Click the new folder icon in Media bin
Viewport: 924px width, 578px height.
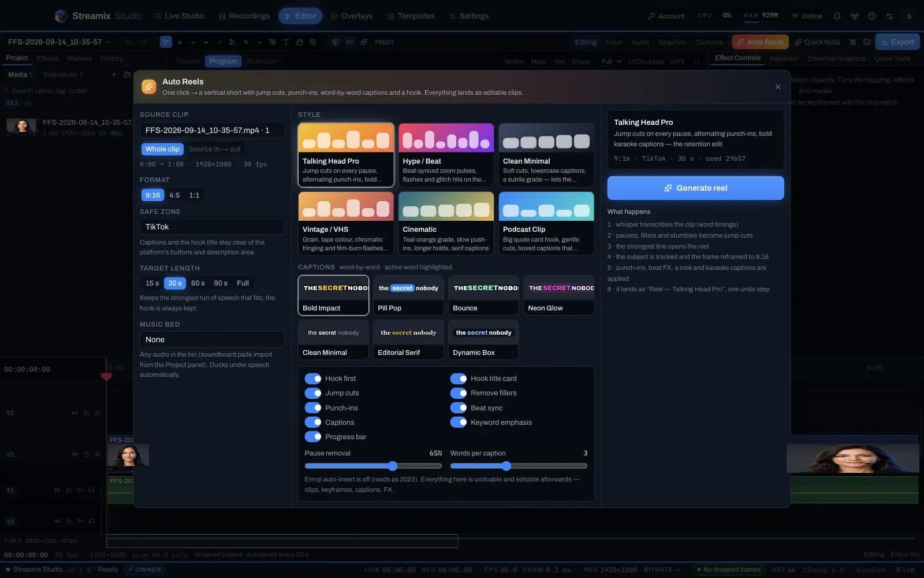click(127, 75)
